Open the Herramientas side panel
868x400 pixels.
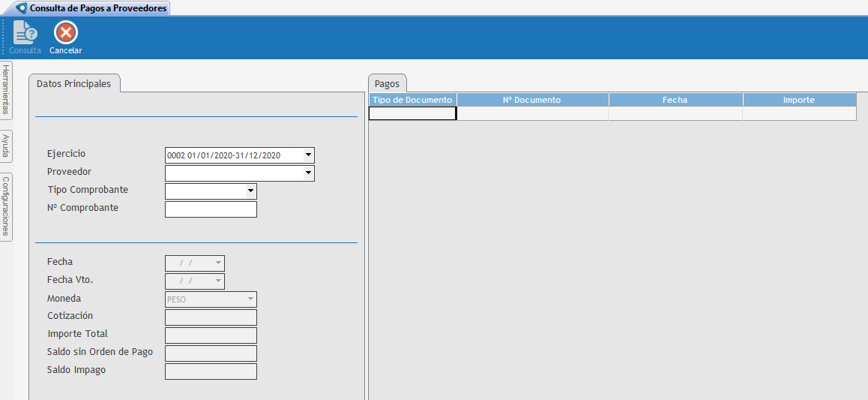(x=6, y=89)
